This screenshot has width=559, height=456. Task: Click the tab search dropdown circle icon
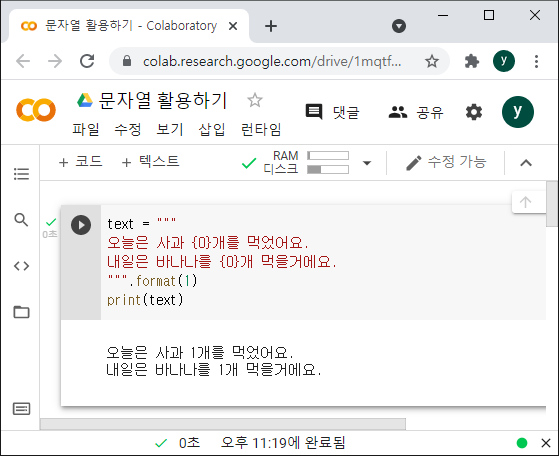click(399, 26)
